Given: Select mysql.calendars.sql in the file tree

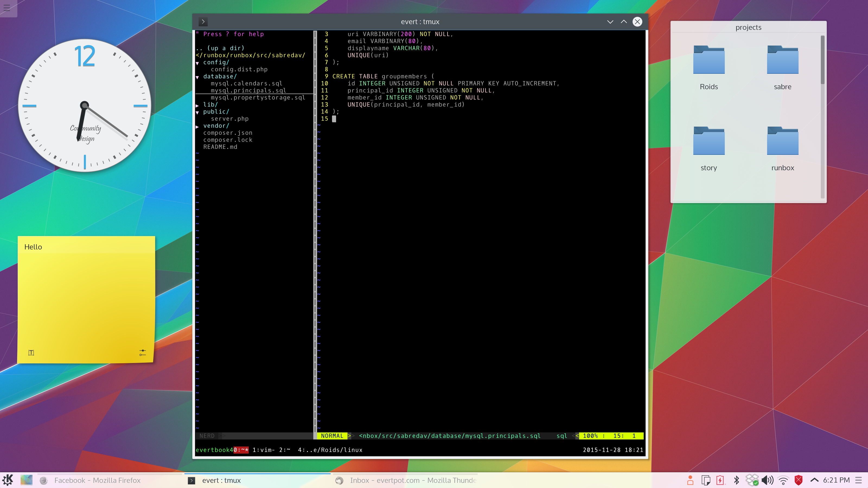Looking at the screenshot, I should point(246,84).
